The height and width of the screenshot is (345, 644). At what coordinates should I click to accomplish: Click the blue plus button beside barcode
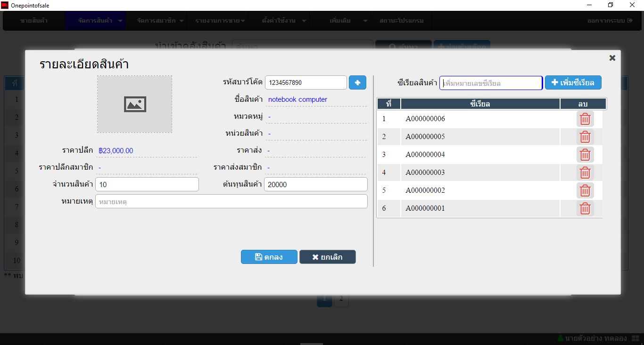(x=357, y=82)
